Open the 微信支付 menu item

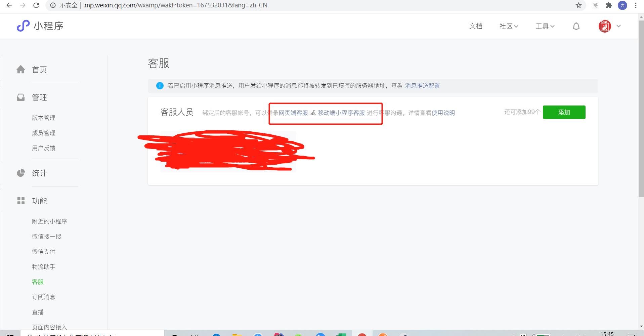pyautogui.click(x=43, y=251)
